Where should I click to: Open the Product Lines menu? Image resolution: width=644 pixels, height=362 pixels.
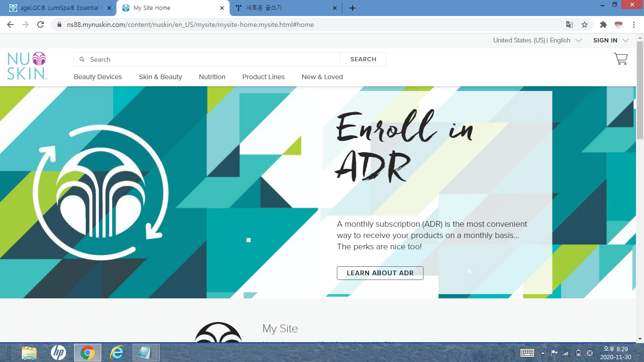point(264,77)
